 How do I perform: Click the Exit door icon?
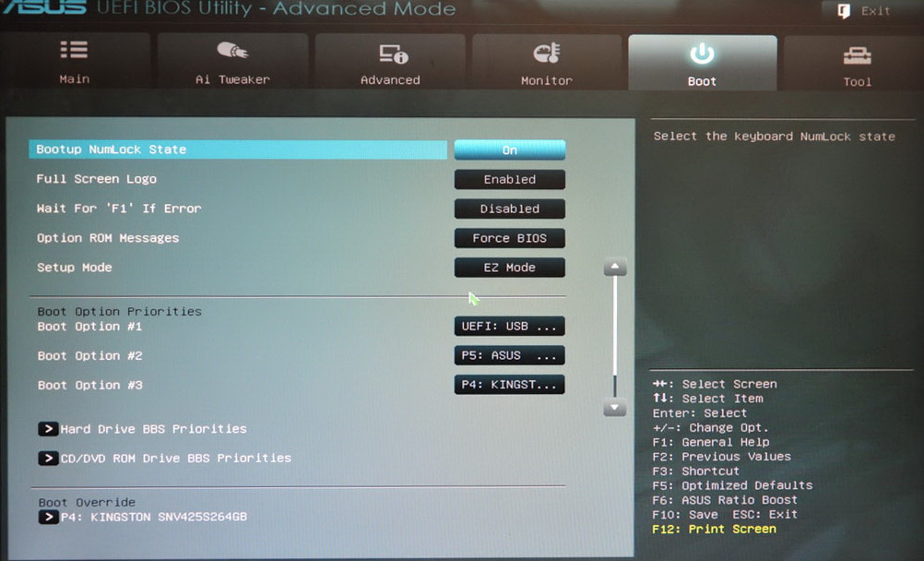point(844,11)
